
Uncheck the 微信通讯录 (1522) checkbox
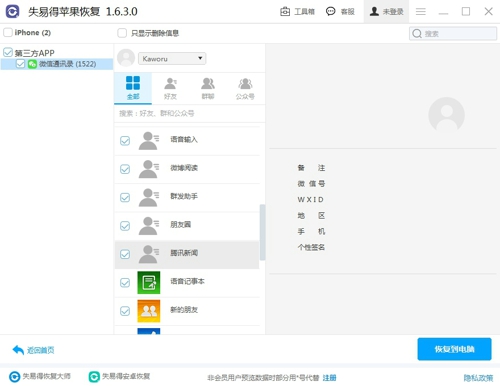(x=20, y=64)
